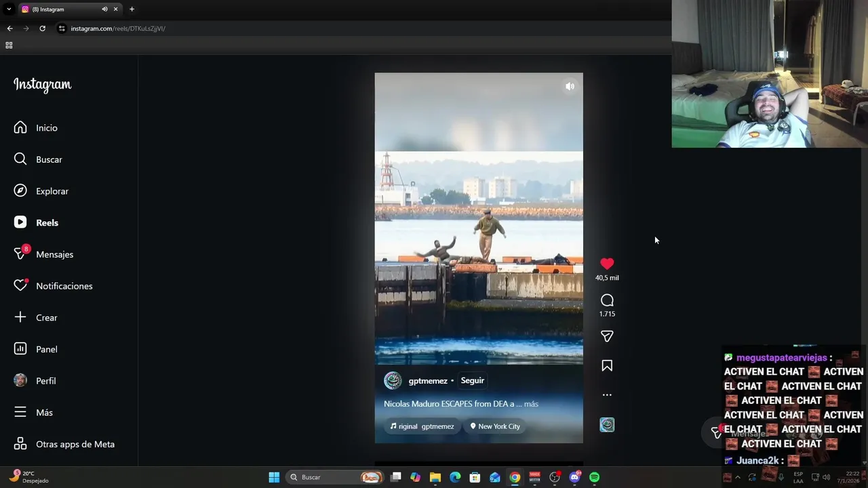The image size is (868, 488).
Task: Open Otras apps de Meta
Action: point(64,444)
